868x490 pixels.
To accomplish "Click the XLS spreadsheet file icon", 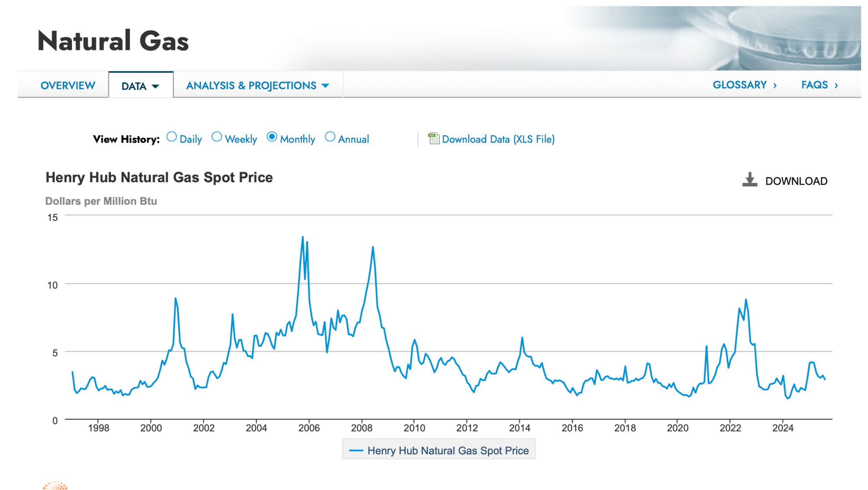I will point(433,138).
